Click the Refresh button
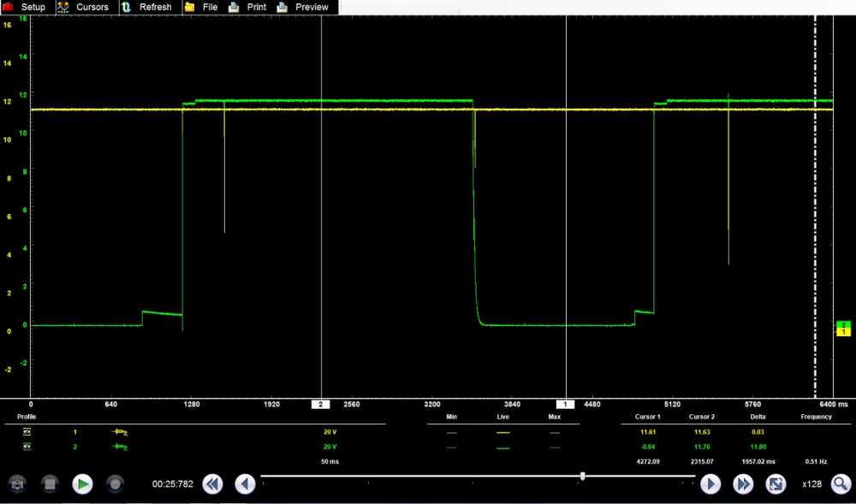Viewport: 856px width, 504px height. [x=146, y=7]
